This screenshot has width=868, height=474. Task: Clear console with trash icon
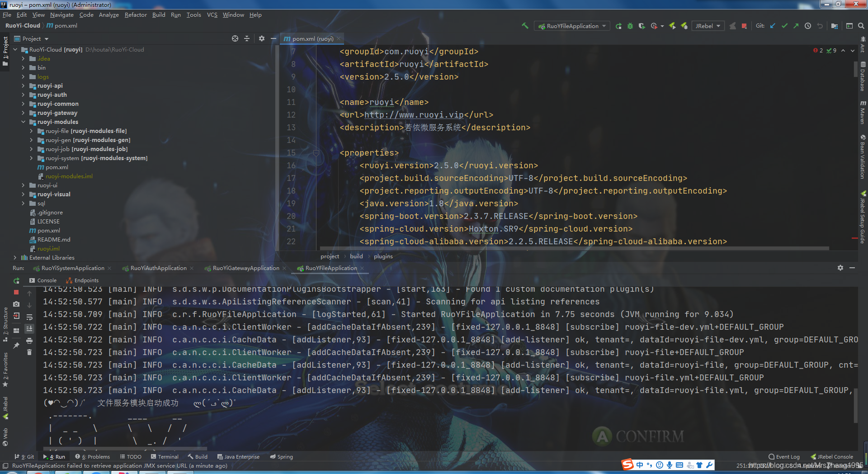pos(29,352)
